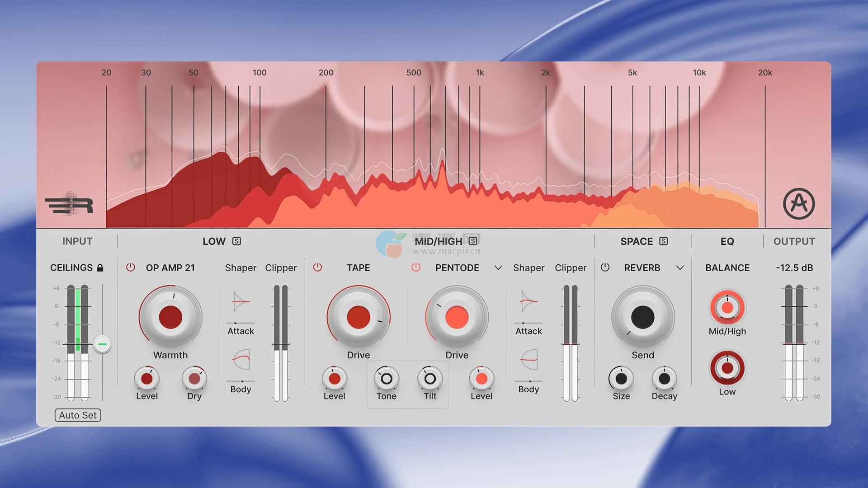The height and width of the screenshot is (488, 868).
Task: Click the CEILINGS label
Action: [x=71, y=268]
